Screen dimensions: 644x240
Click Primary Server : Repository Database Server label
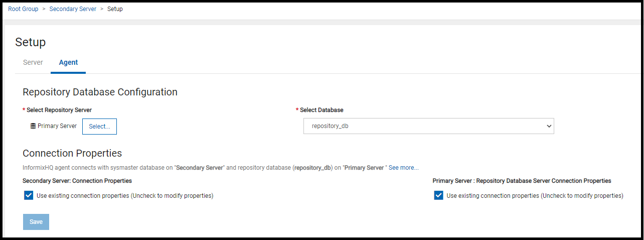[x=522, y=181]
